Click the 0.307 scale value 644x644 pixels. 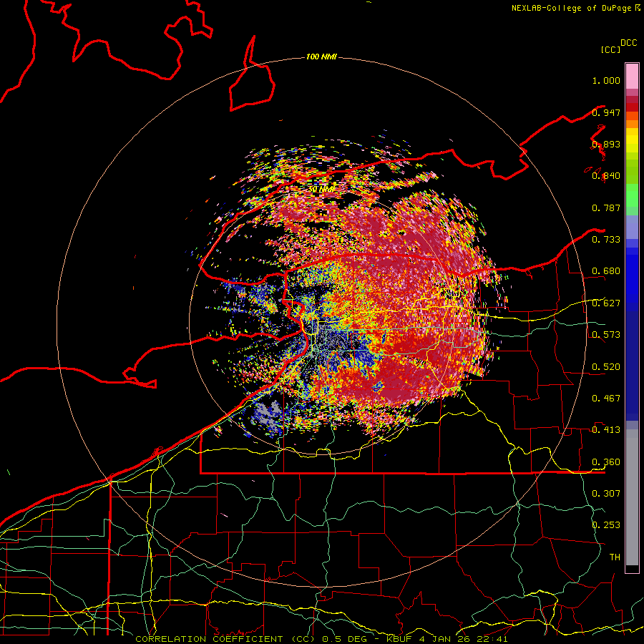click(606, 494)
